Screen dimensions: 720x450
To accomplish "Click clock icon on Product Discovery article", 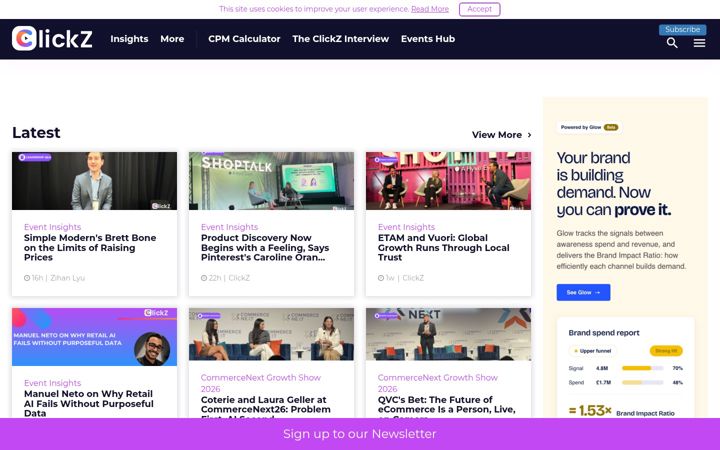I will [x=203, y=278].
